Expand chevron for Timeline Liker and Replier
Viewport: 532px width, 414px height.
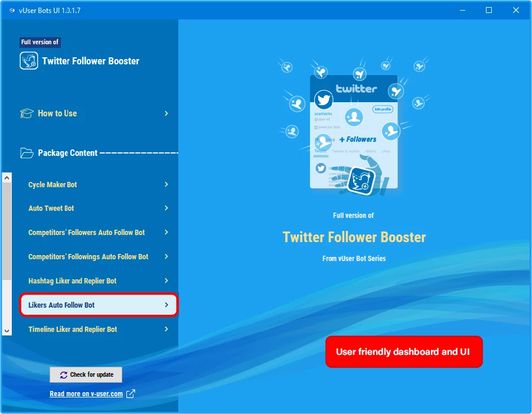click(x=167, y=329)
